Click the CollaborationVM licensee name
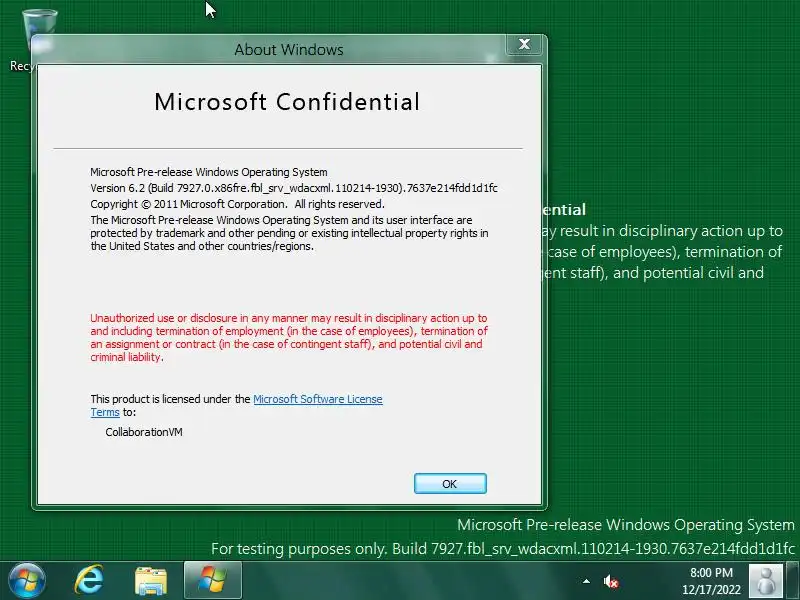 pyautogui.click(x=144, y=432)
